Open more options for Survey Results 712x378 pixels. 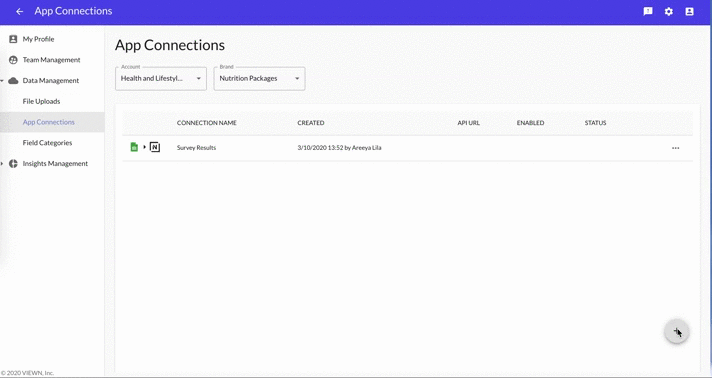click(x=676, y=148)
